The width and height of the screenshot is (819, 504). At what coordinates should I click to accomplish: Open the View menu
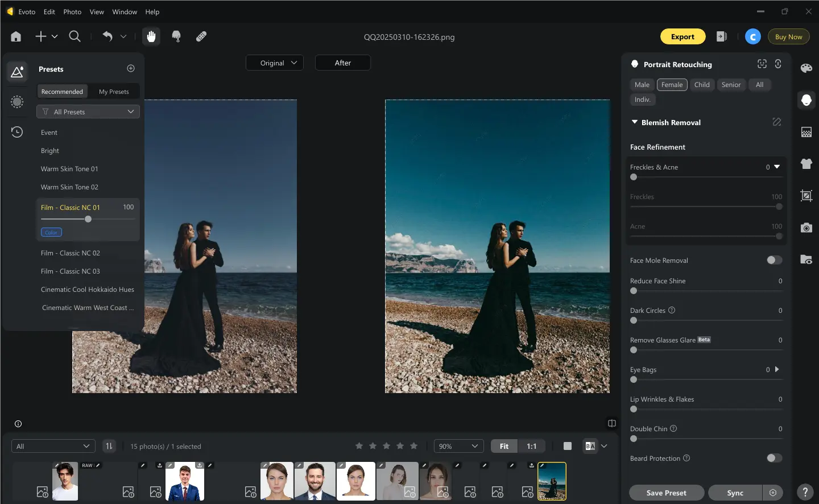pyautogui.click(x=97, y=11)
